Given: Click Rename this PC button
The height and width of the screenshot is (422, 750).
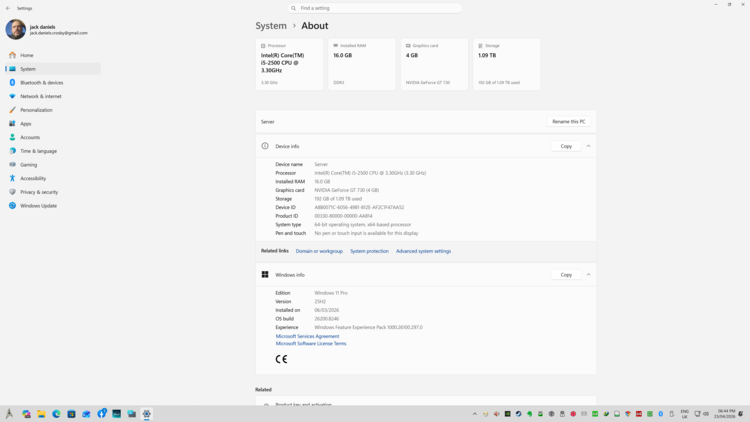Looking at the screenshot, I should 568,122.
